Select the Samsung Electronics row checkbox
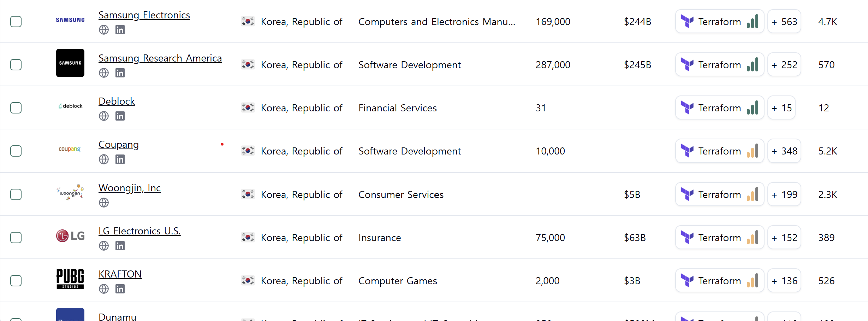 click(16, 22)
